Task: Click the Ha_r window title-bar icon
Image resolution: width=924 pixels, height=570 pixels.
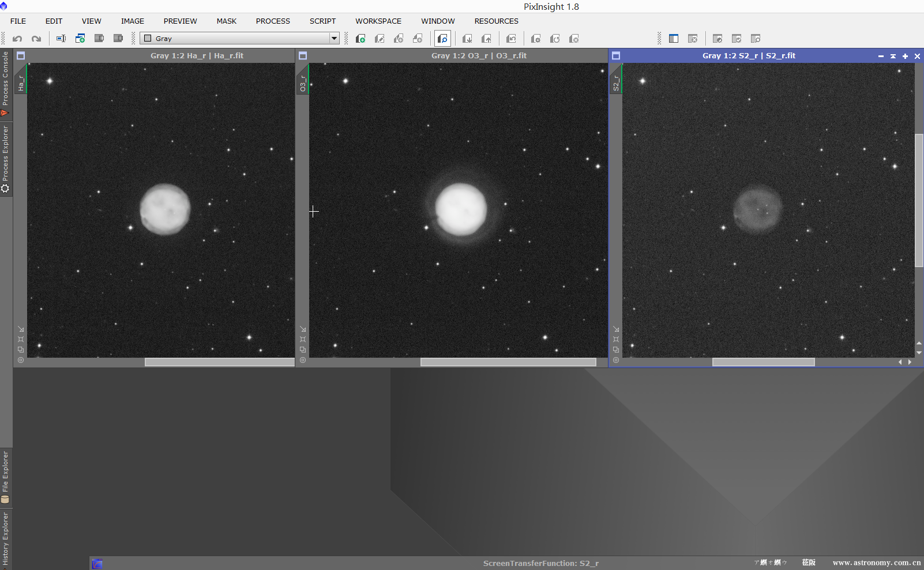Action: coord(21,56)
